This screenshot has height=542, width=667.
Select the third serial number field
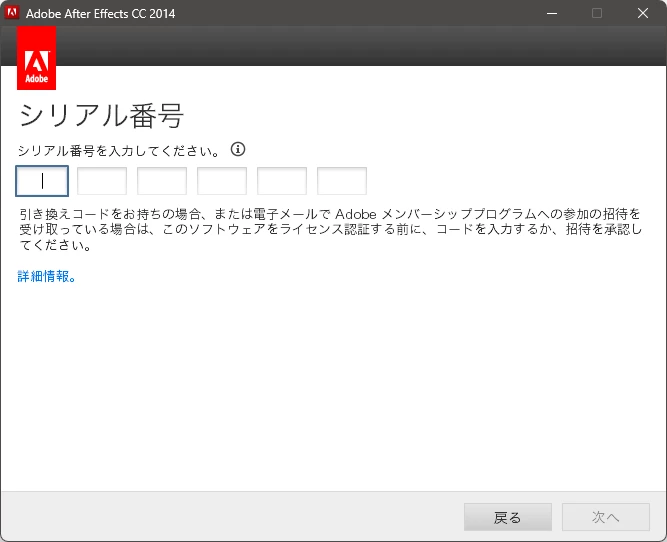pyautogui.click(x=162, y=181)
